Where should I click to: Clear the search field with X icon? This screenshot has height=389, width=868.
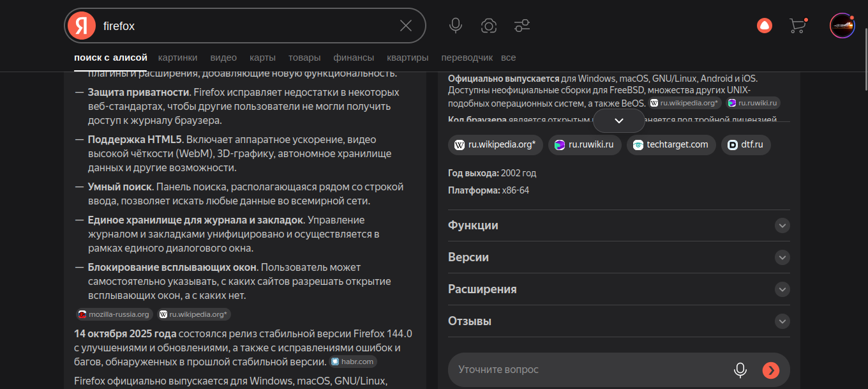pos(406,26)
